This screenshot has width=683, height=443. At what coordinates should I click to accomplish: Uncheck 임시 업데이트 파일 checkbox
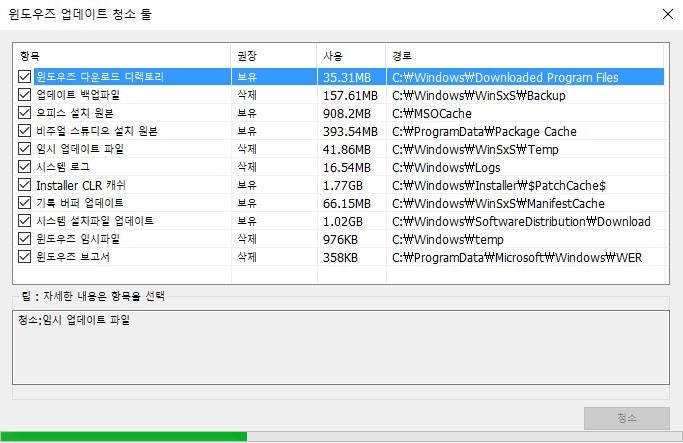click(x=24, y=149)
